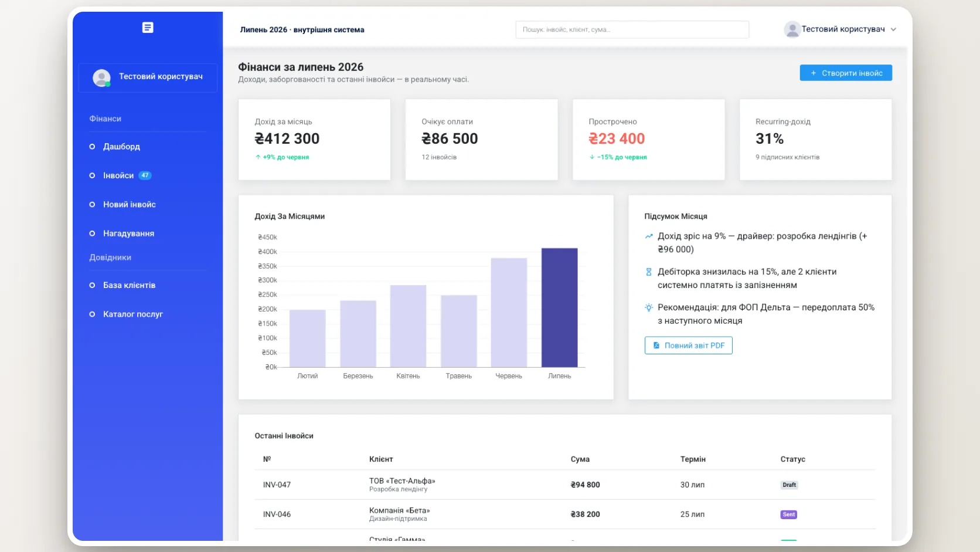The image size is (980, 552).
Task: Open Очікує оплати ₴86 500 card
Action: tap(481, 140)
